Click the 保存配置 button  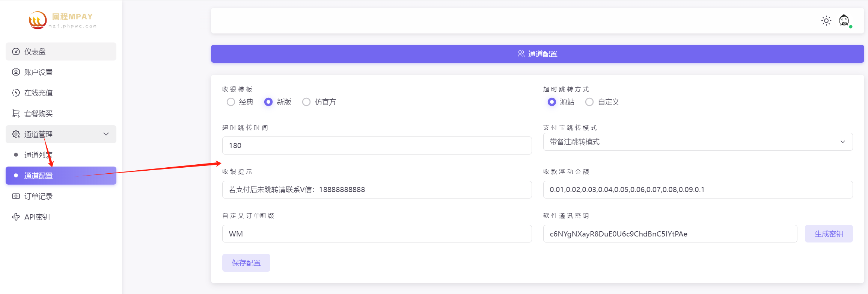(x=246, y=263)
